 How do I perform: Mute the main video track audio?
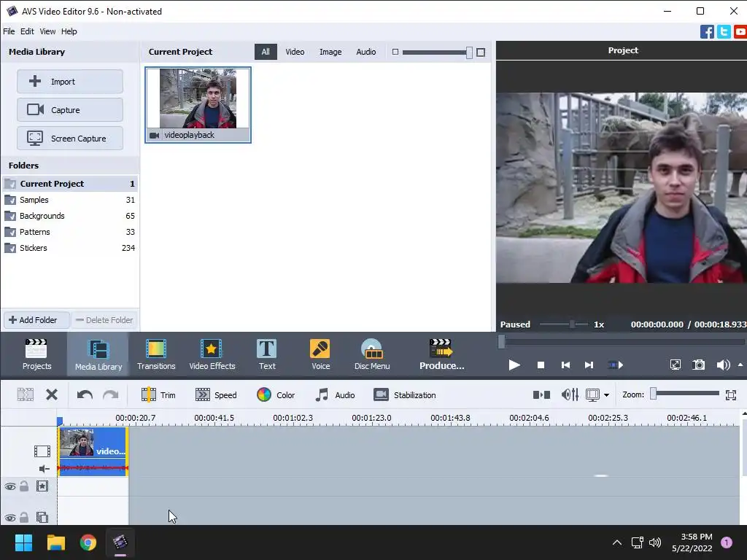coord(44,469)
